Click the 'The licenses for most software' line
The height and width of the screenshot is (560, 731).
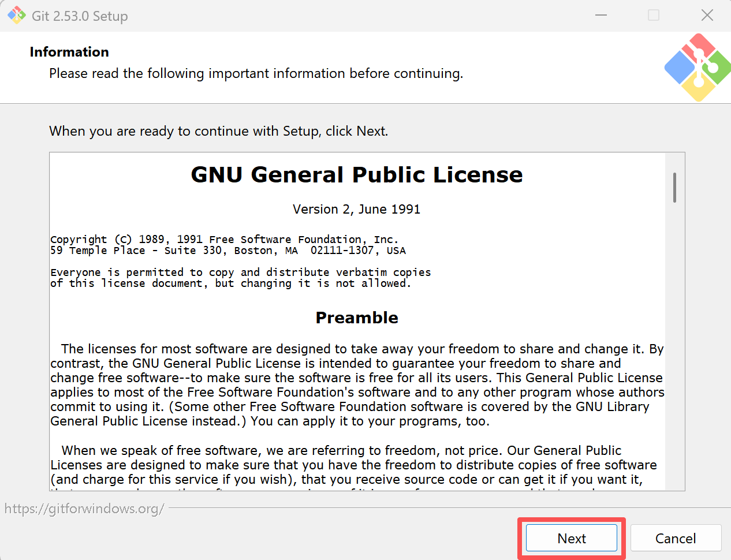[363, 349]
